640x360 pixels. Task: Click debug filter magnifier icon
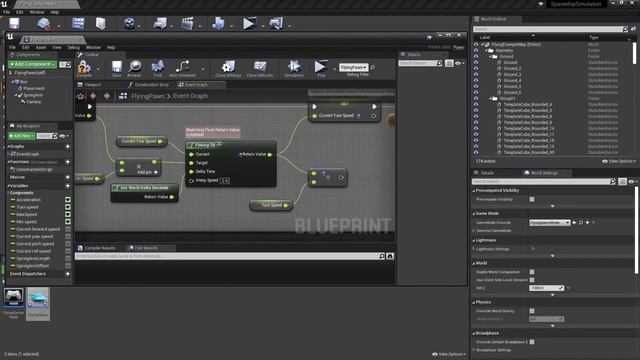[x=372, y=67]
